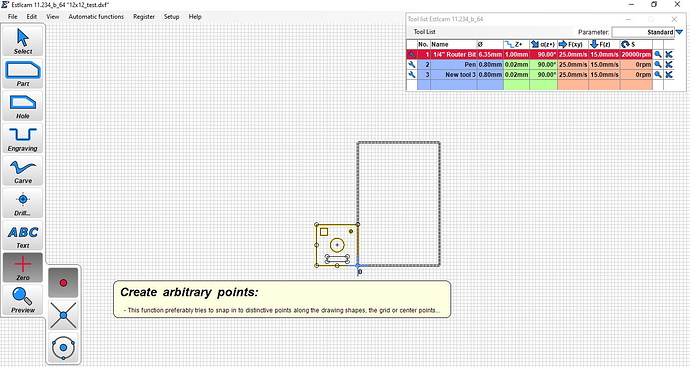Click the Parameter Standard field
The image size is (690, 367).
point(643,32)
